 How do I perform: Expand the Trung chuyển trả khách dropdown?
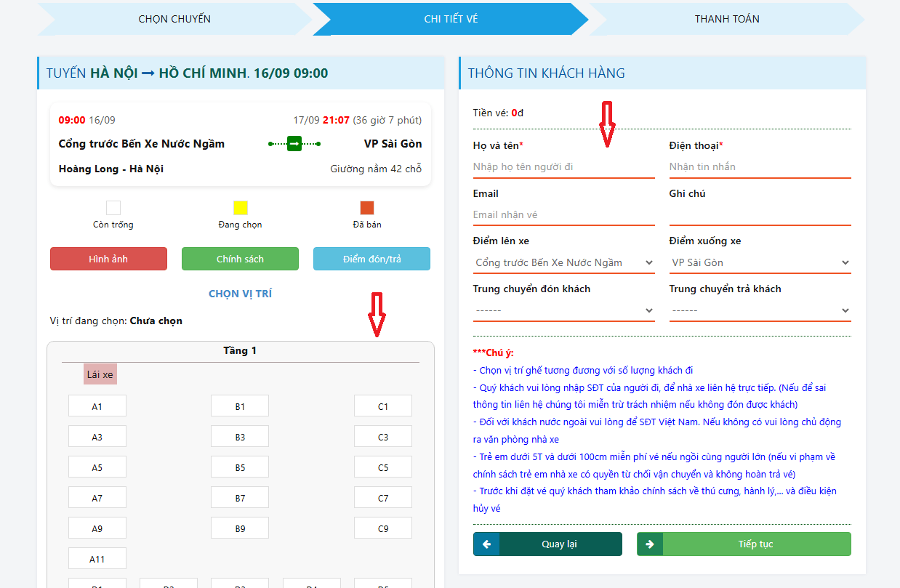[760, 310]
